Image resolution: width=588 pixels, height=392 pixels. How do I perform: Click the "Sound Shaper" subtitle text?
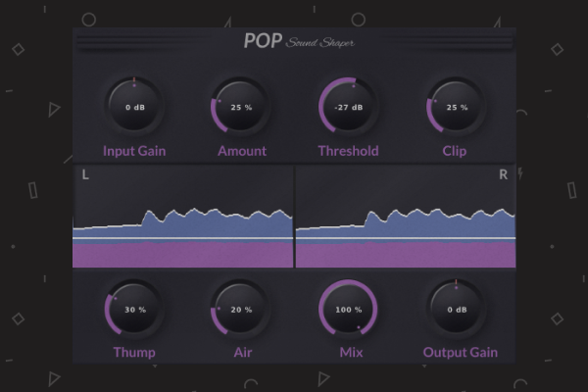click(x=319, y=42)
